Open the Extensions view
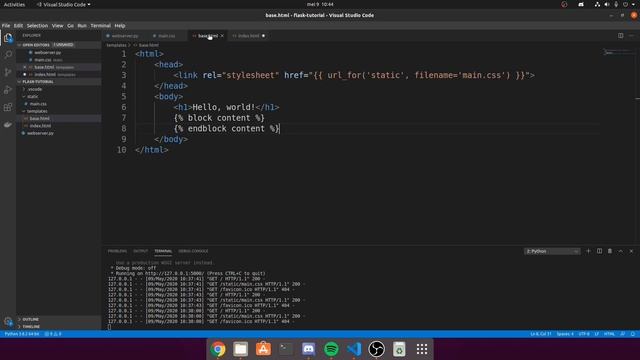The height and width of the screenshot is (360, 640). point(8,107)
